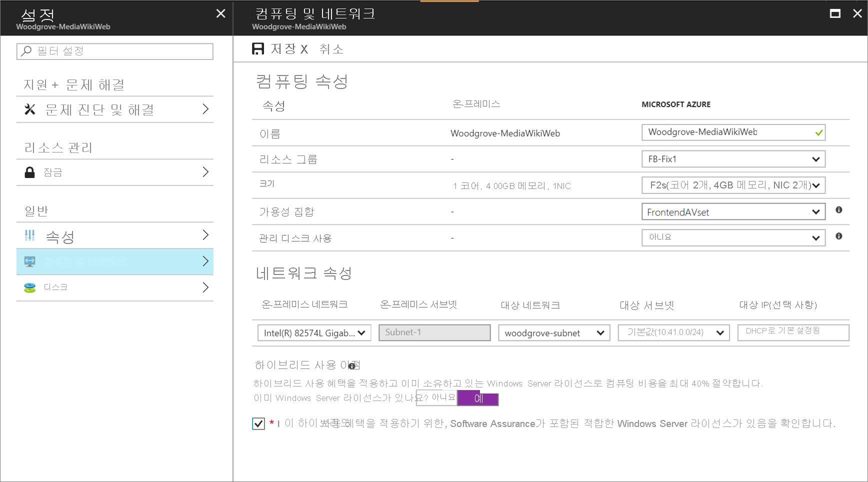Open 속성 (Properties) menu item
This screenshot has width=868, height=482.
coord(115,235)
